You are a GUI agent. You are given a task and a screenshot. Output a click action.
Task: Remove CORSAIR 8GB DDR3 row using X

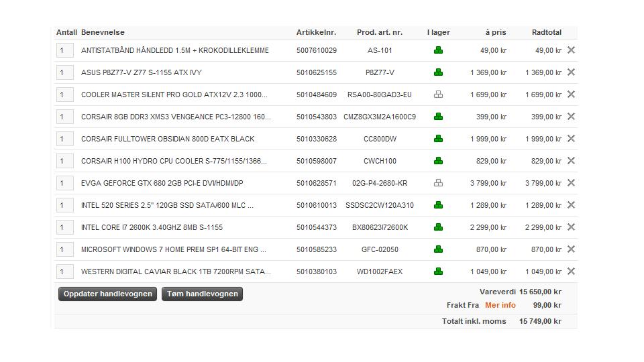[571, 117]
